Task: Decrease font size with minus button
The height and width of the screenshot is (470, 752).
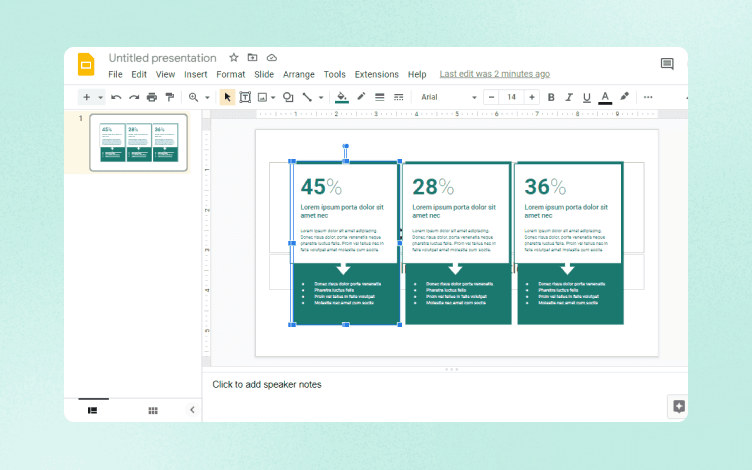Action: click(491, 97)
